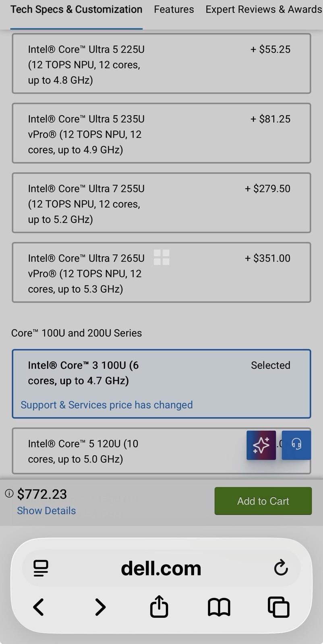Open the page reader menu icon
Screen dimensions: 323x644
click(41, 568)
